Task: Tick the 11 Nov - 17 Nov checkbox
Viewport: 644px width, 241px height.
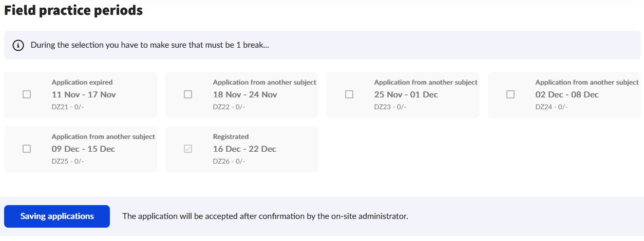Action: [27, 94]
